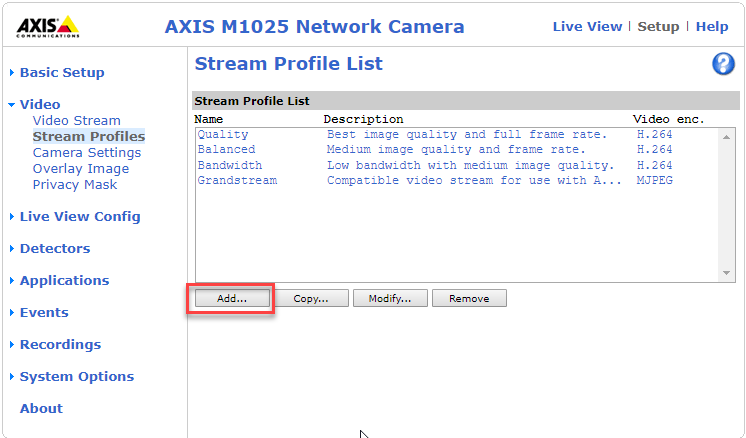Click the Setup link in header
The height and width of the screenshot is (438, 746).
(x=658, y=27)
